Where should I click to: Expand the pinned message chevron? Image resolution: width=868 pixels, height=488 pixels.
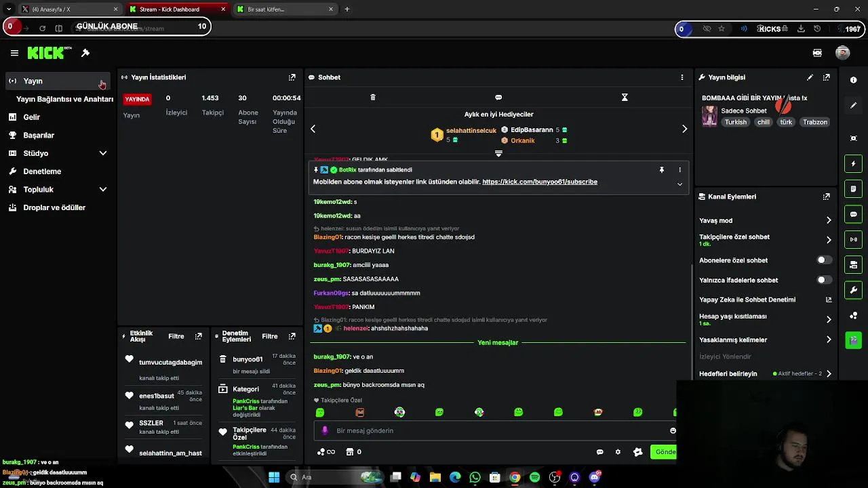pyautogui.click(x=679, y=184)
